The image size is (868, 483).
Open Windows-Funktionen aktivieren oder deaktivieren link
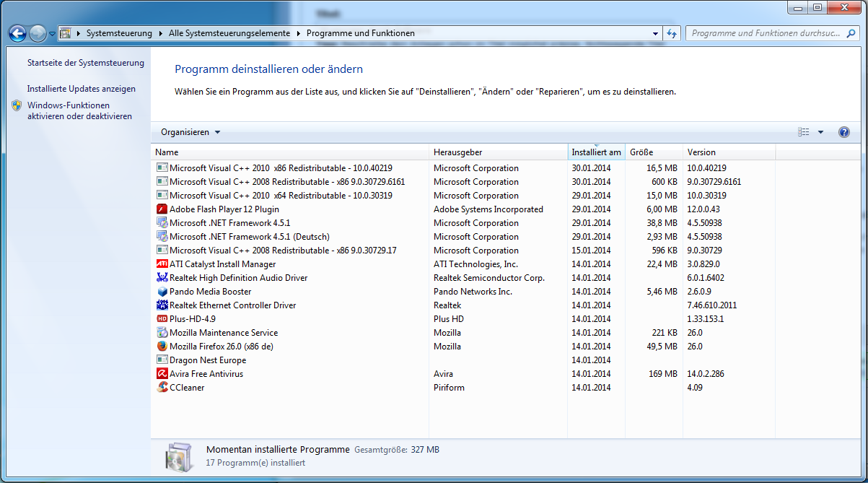79,110
